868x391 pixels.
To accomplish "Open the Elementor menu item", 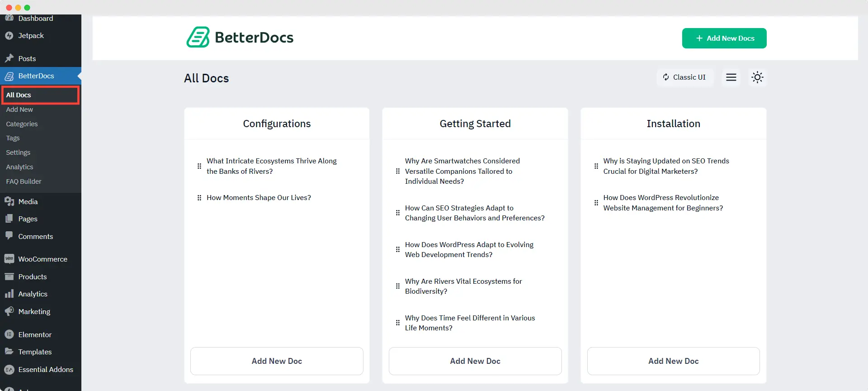I will pyautogui.click(x=35, y=335).
